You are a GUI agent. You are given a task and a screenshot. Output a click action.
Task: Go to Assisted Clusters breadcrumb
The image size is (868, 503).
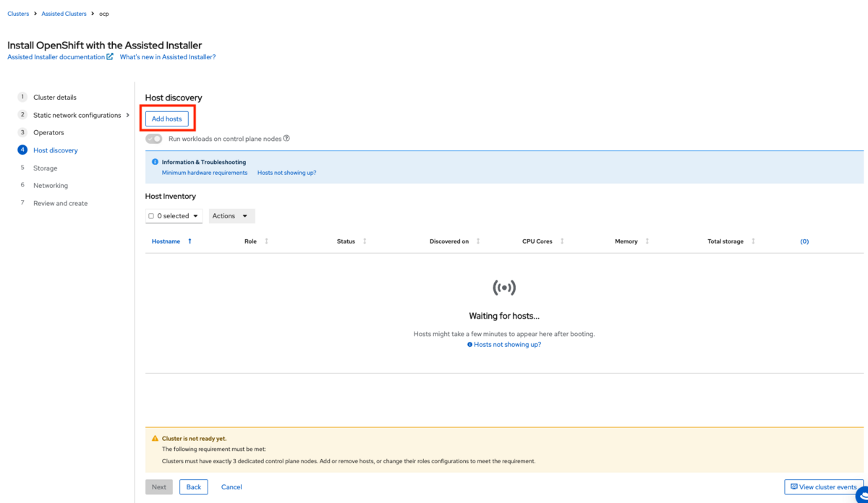(64, 14)
